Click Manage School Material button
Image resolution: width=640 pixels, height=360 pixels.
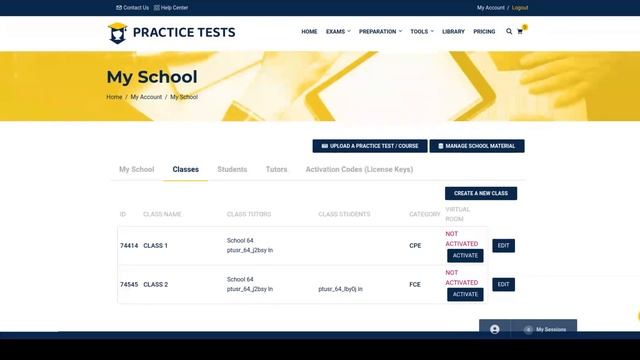tap(477, 146)
